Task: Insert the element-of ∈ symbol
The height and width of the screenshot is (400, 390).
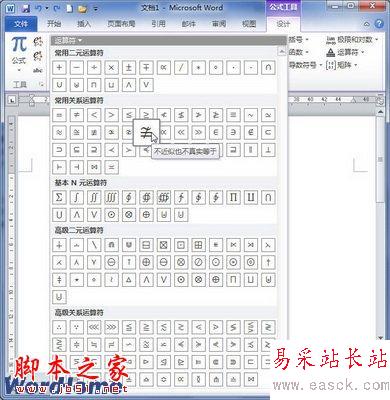Action: 216,132
